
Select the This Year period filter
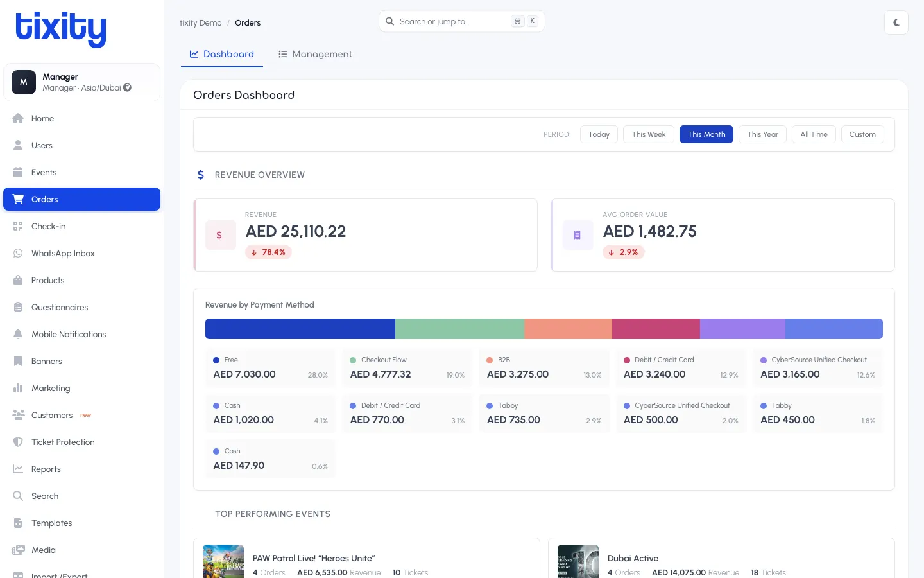click(762, 134)
